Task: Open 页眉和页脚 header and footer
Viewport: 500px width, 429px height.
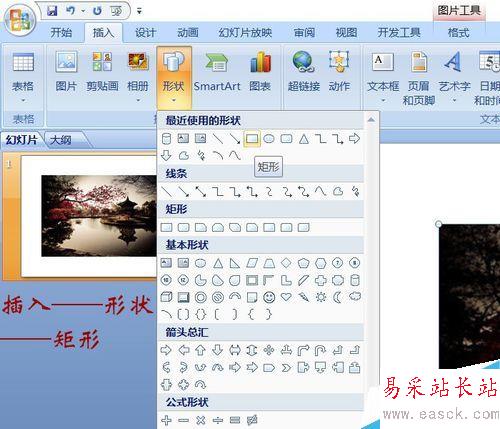Action: (419, 77)
